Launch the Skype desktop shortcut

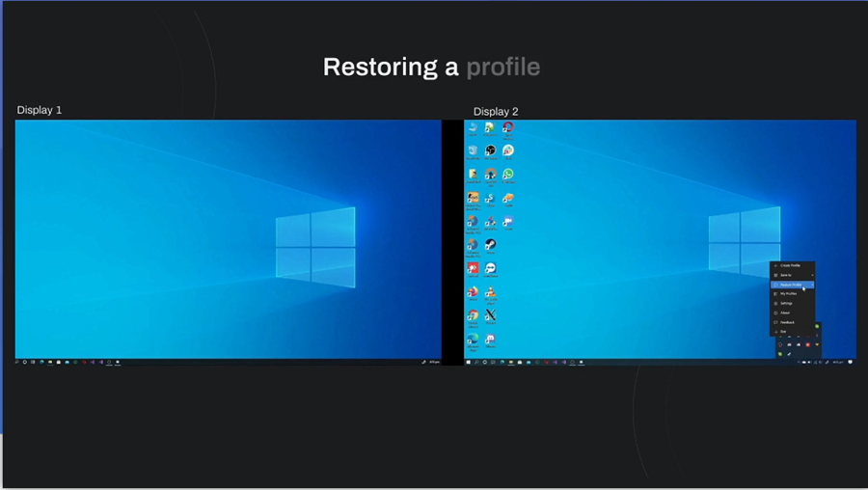point(490,200)
